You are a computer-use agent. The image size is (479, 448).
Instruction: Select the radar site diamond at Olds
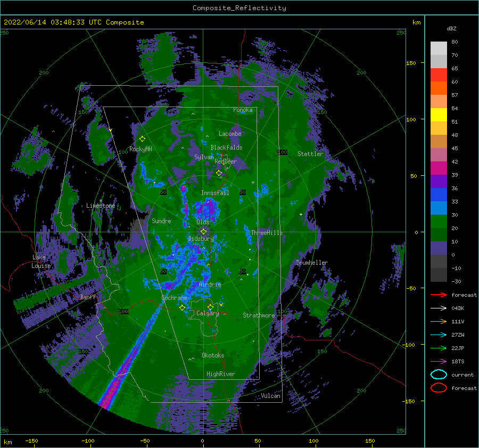[203, 232]
